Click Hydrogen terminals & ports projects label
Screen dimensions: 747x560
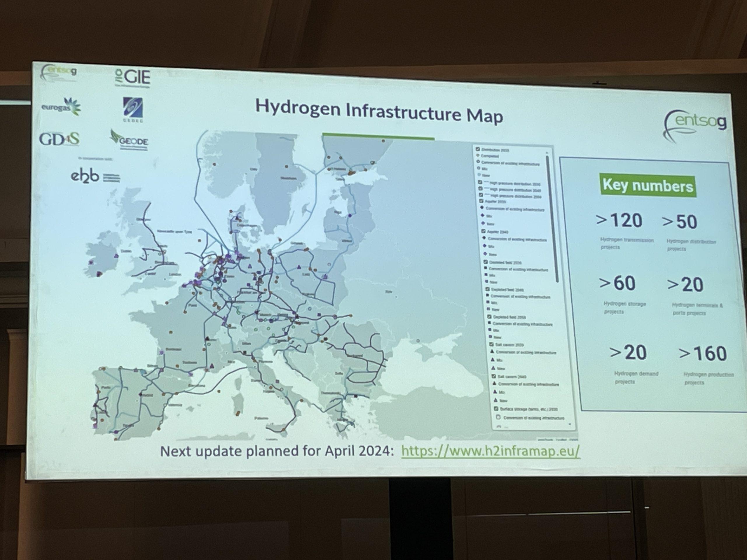697,309
